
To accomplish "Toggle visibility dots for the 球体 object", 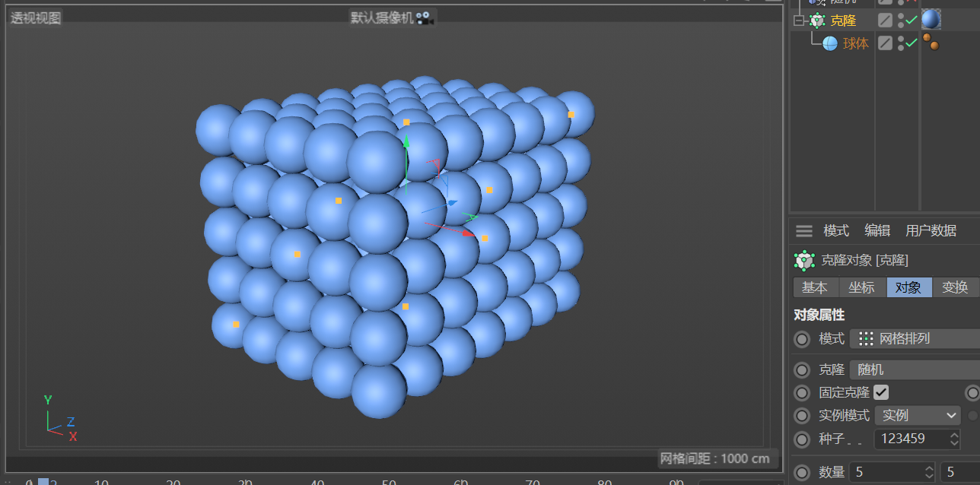I will click(x=901, y=43).
